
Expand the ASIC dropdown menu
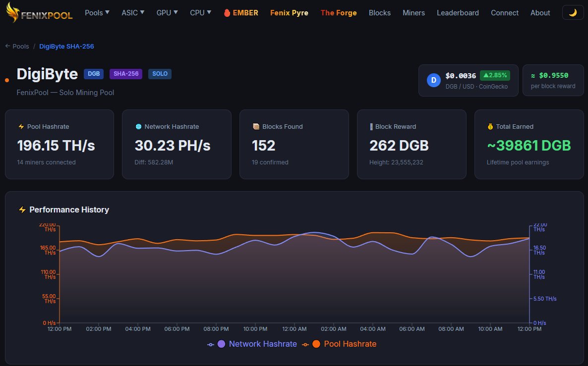coord(133,13)
